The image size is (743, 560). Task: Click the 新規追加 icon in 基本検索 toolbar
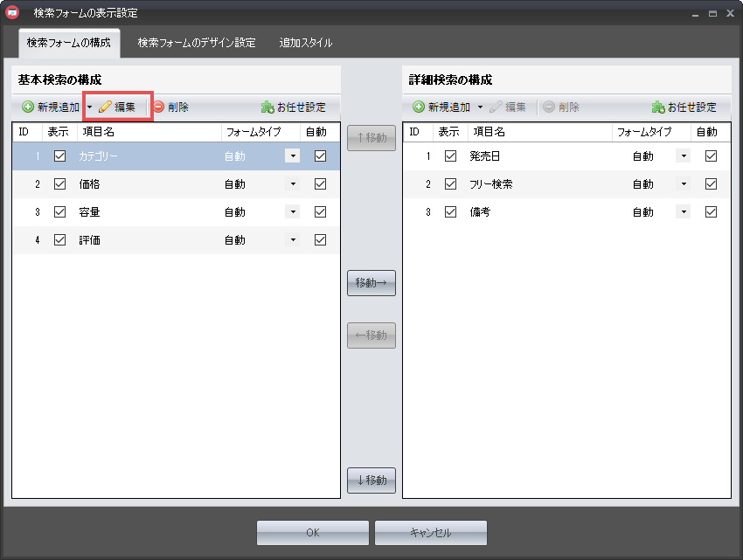coord(28,107)
